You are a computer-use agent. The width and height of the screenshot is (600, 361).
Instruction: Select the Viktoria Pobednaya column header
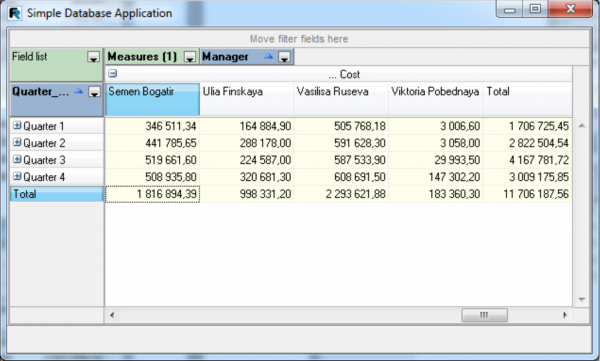435,99
